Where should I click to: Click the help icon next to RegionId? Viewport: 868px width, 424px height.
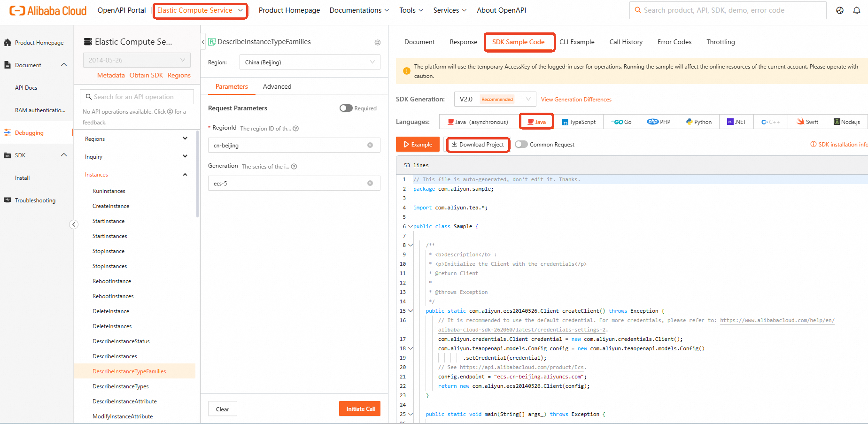[x=296, y=129]
